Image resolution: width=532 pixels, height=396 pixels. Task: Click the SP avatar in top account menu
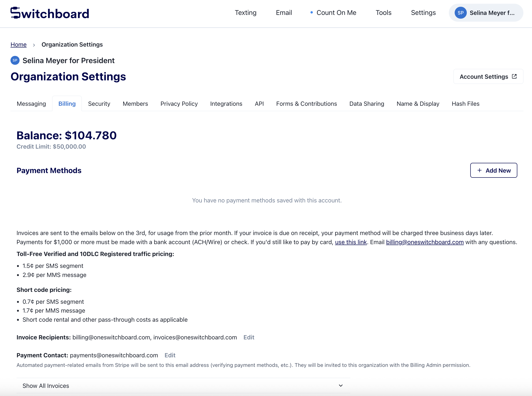460,13
